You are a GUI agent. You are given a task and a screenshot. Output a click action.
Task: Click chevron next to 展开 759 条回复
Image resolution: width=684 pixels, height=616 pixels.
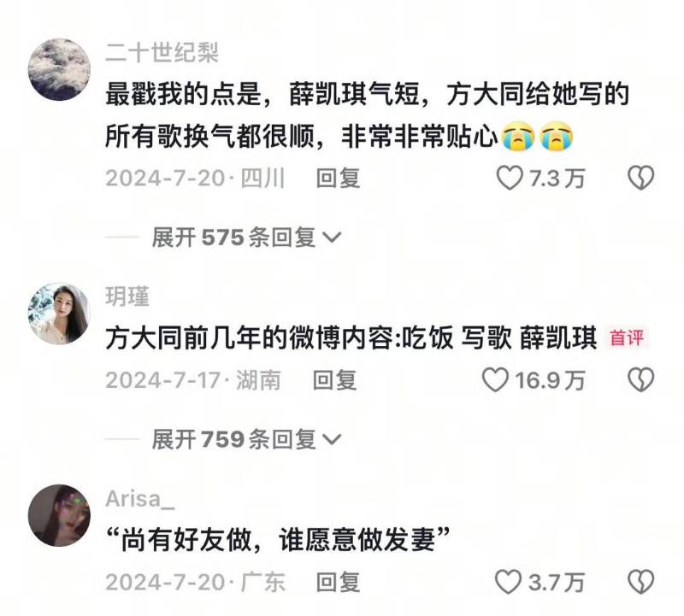332,439
